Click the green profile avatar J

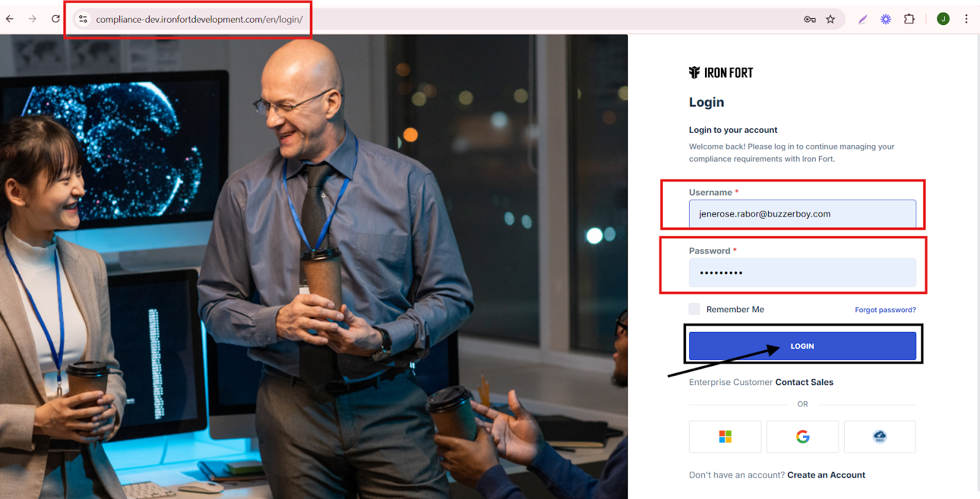click(x=943, y=19)
